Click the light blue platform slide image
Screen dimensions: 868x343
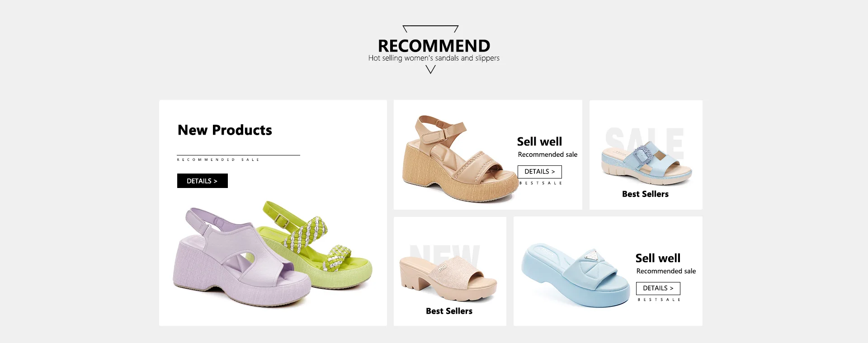point(575,276)
